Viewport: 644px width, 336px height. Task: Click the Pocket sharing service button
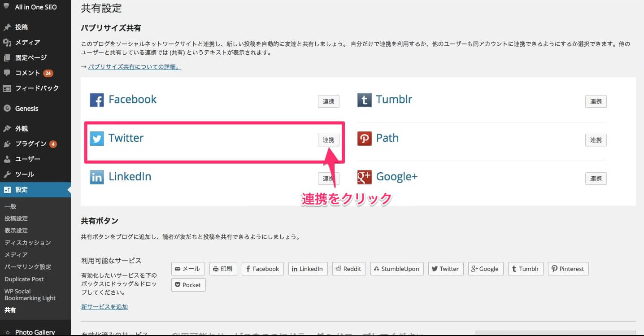(x=188, y=285)
